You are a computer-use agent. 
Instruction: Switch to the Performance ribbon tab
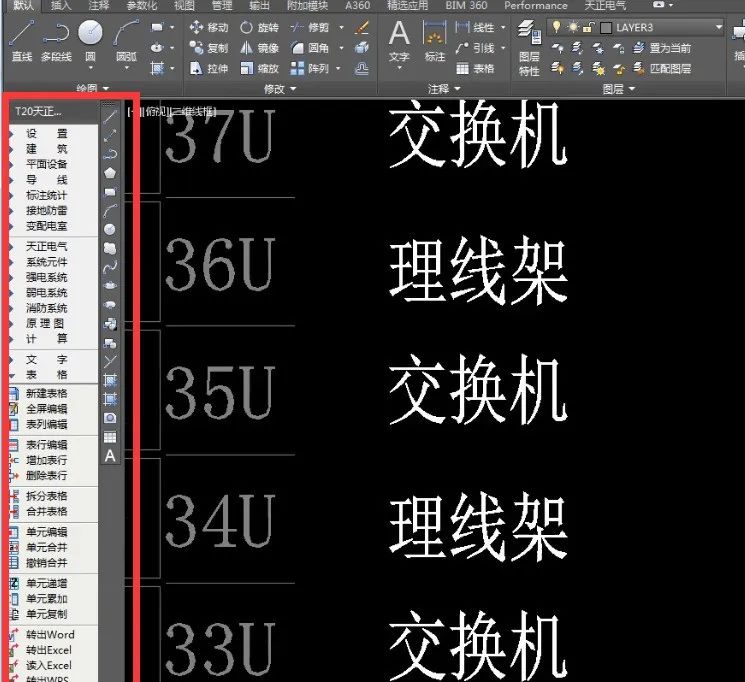pyautogui.click(x=535, y=5)
